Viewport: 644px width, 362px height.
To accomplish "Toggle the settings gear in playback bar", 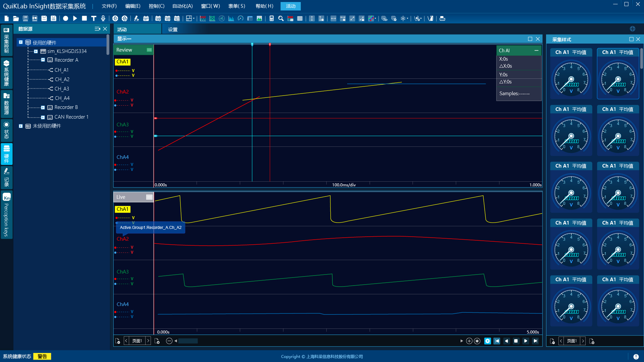I will pyautogui.click(x=487, y=341).
